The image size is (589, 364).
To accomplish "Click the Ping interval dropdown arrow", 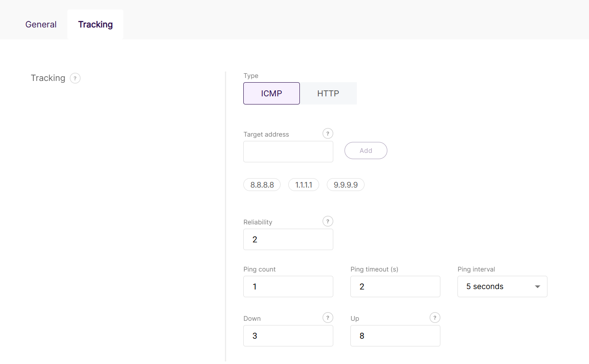I will [x=538, y=287].
